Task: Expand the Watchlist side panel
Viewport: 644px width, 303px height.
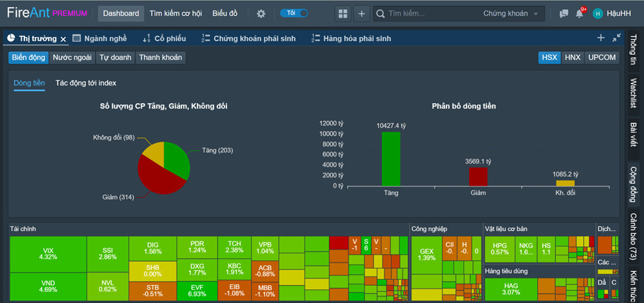Action: click(x=634, y=93)
